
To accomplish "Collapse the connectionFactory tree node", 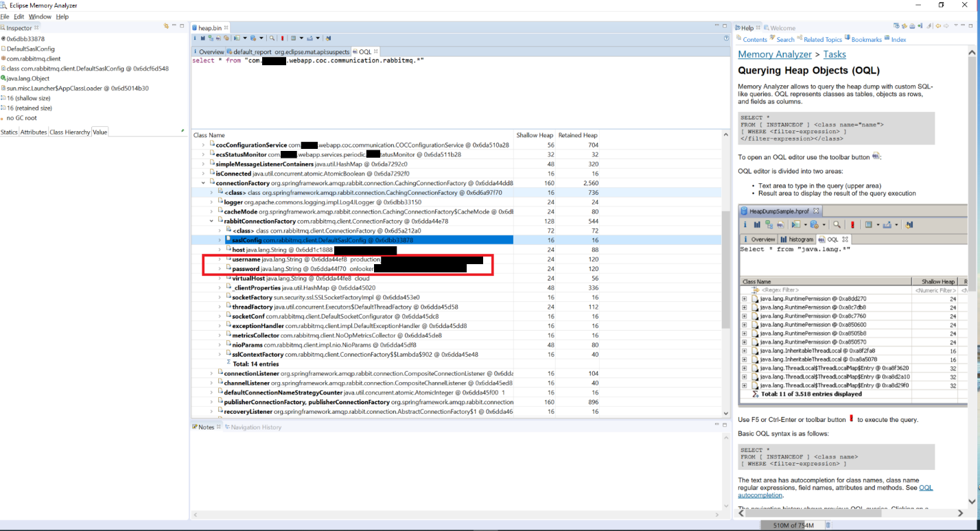I will click(x=202, y=183).
